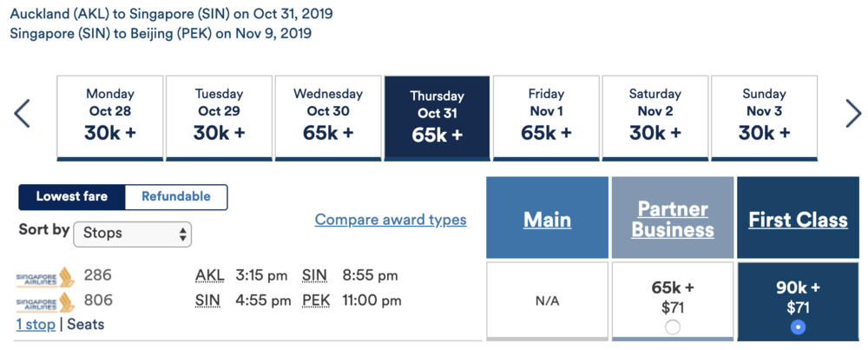Click the next week right arrow

(853, 114)
